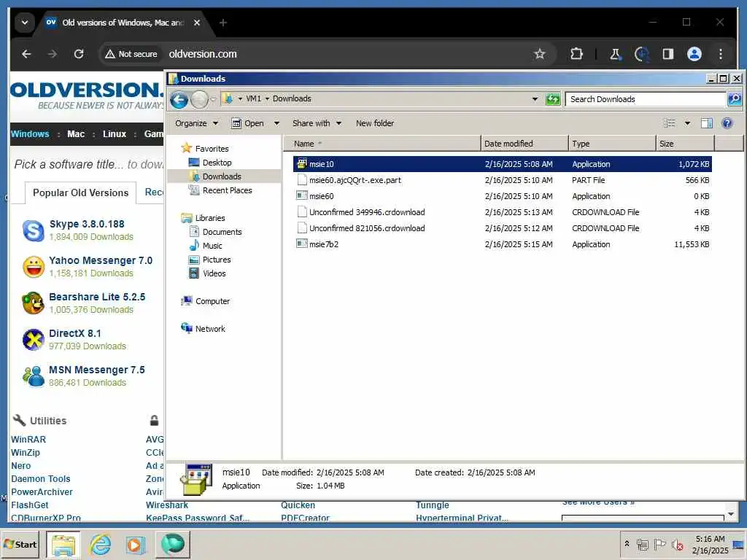Show hidden tray icons arrow
747x560 pixels.
[627, 543]
